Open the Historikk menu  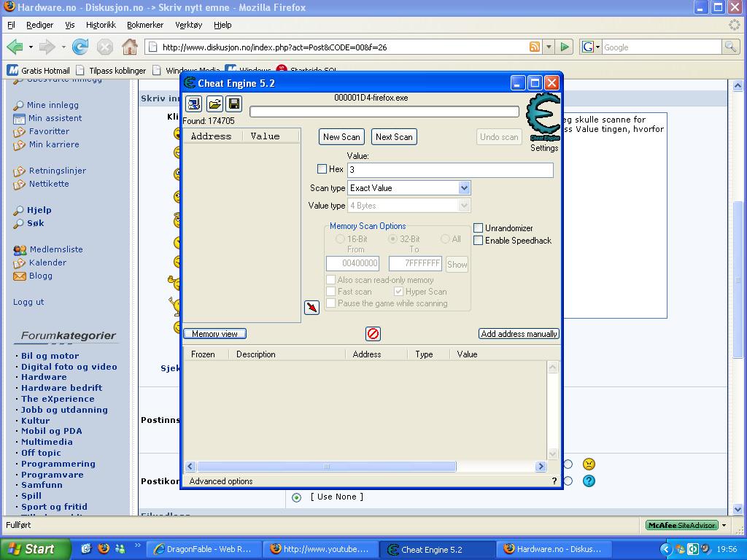tap(101, 25)
